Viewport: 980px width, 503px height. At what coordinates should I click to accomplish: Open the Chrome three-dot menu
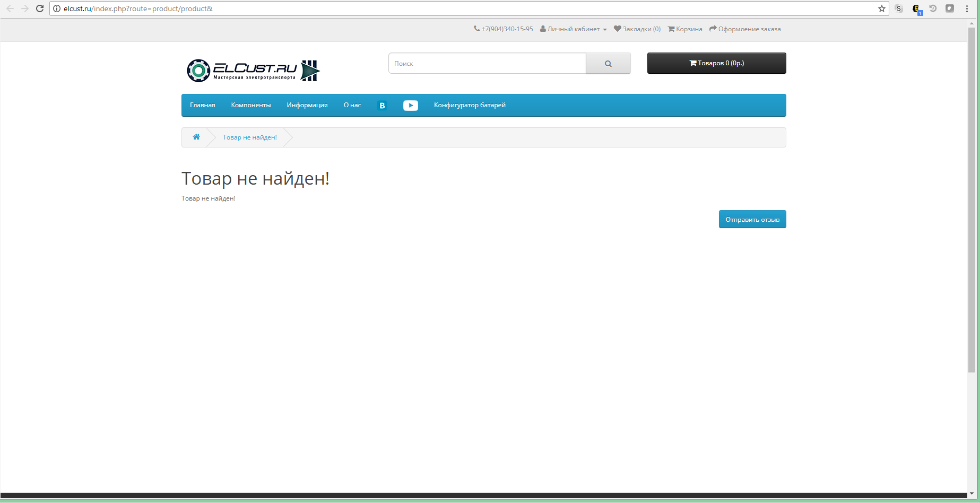967,8
